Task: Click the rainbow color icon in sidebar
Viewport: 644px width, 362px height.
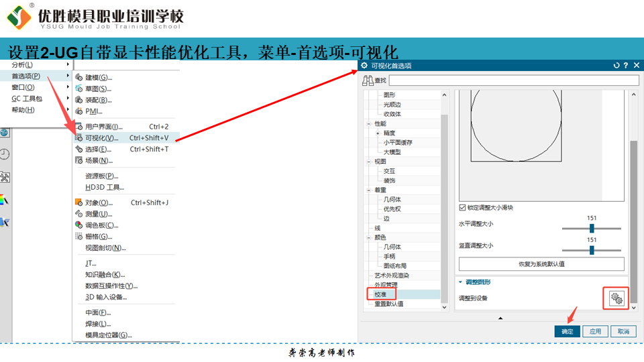Action: [x=4, y=200]
